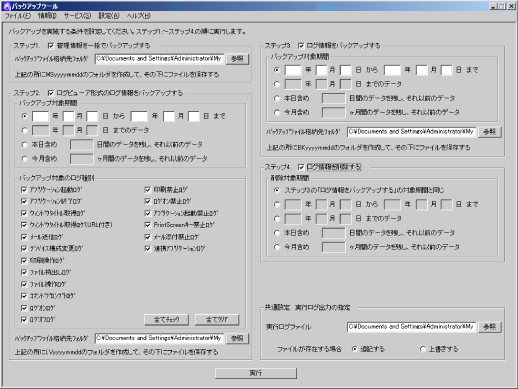Viewport: 518px width, 389px height.
Task: Click Step 3 end year input field
Action: [x=392, y=70]
